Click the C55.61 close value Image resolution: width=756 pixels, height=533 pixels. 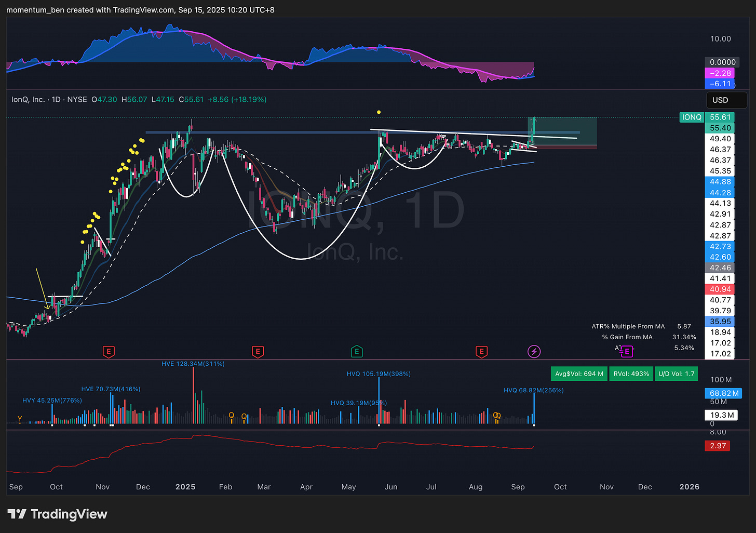(191, 99)
